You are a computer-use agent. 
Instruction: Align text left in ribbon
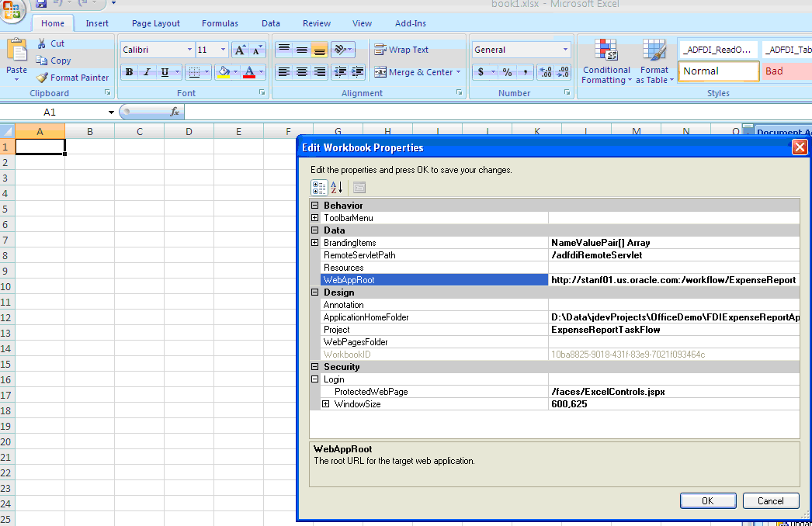pyautogui.click(x=284, y=72)
